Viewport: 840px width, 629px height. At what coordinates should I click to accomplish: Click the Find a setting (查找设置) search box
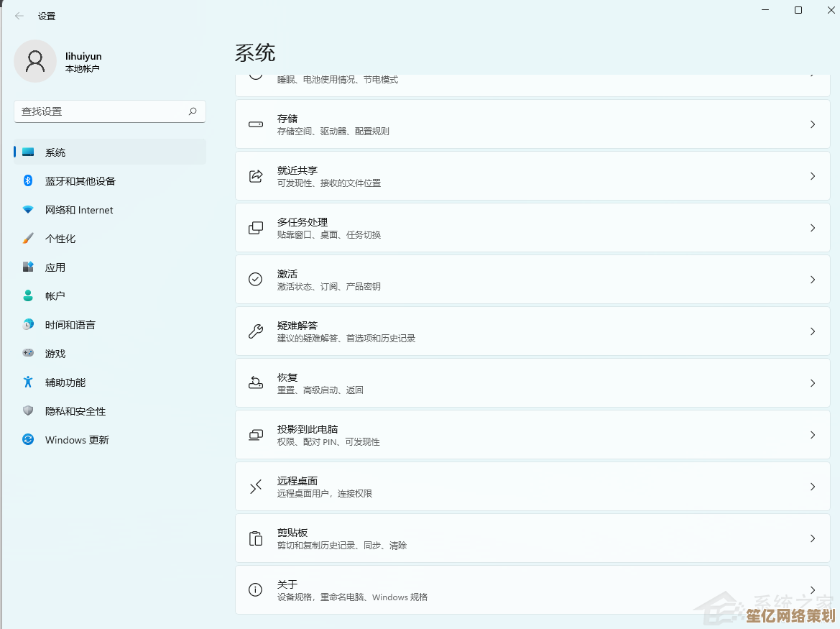[x=101, y=111]
